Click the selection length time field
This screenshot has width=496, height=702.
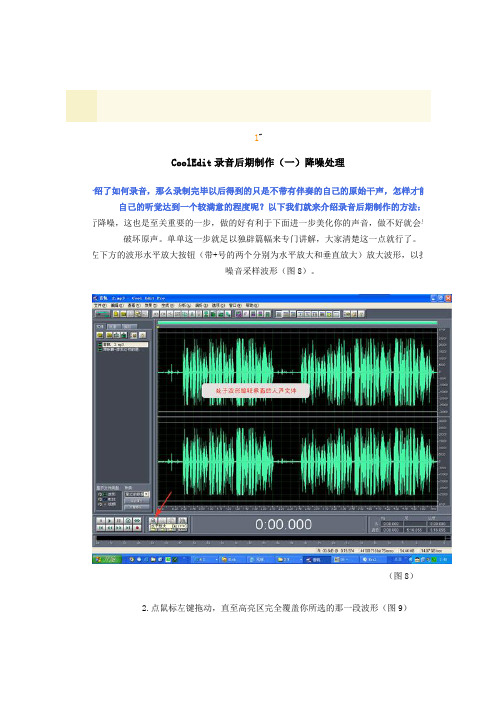(439, 523)
